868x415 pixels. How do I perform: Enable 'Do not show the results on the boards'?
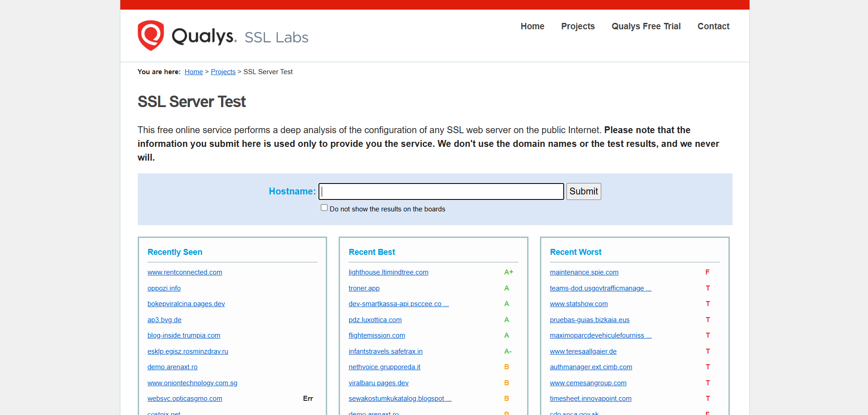pyautogui.click(x=324, y=208)
